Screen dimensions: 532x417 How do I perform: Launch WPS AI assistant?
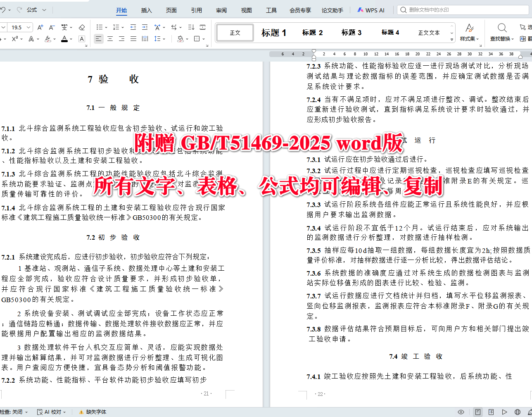371,10
